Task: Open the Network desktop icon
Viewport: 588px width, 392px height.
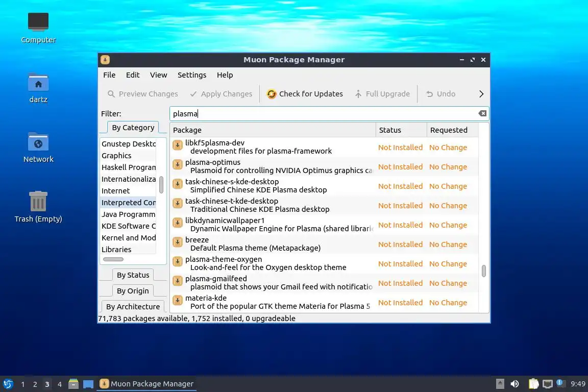Action: pyautogui.click(x=38, y=142)
